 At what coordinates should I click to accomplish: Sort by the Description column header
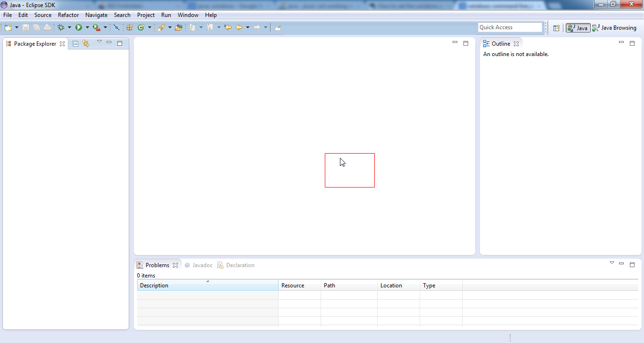click(207, 286)
